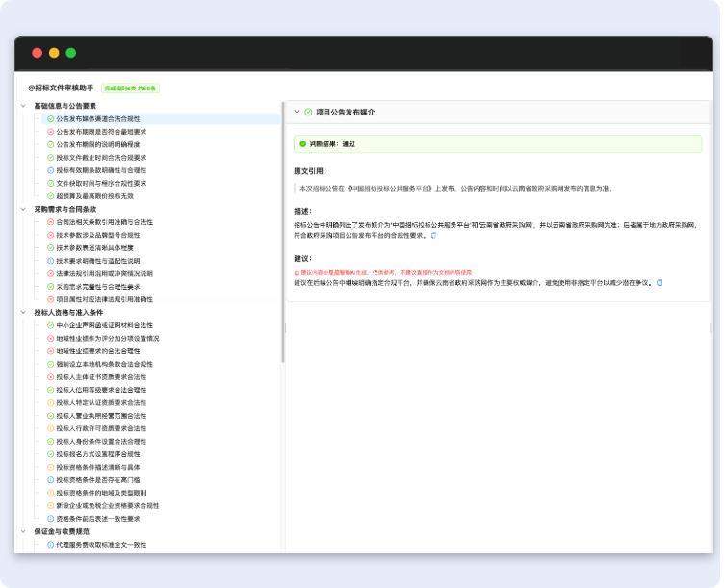Click the copy icon after the 建议 paragraph
Screen dimensions: 727x588
tap(659, 283)
